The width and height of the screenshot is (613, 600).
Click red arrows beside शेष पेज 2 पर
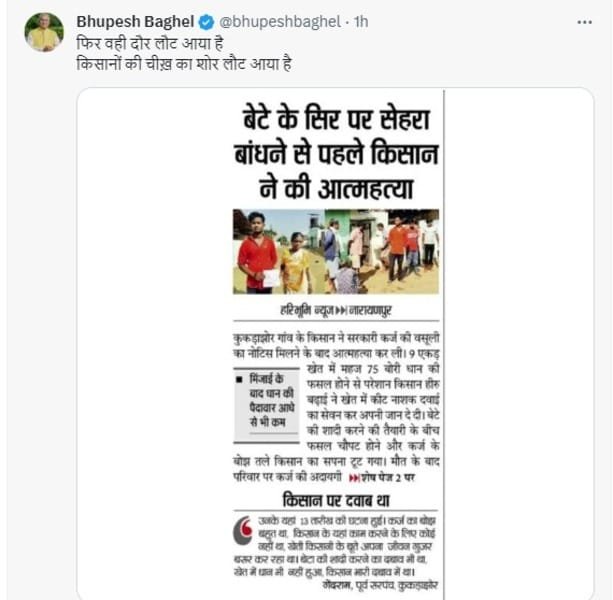(354, 478)
